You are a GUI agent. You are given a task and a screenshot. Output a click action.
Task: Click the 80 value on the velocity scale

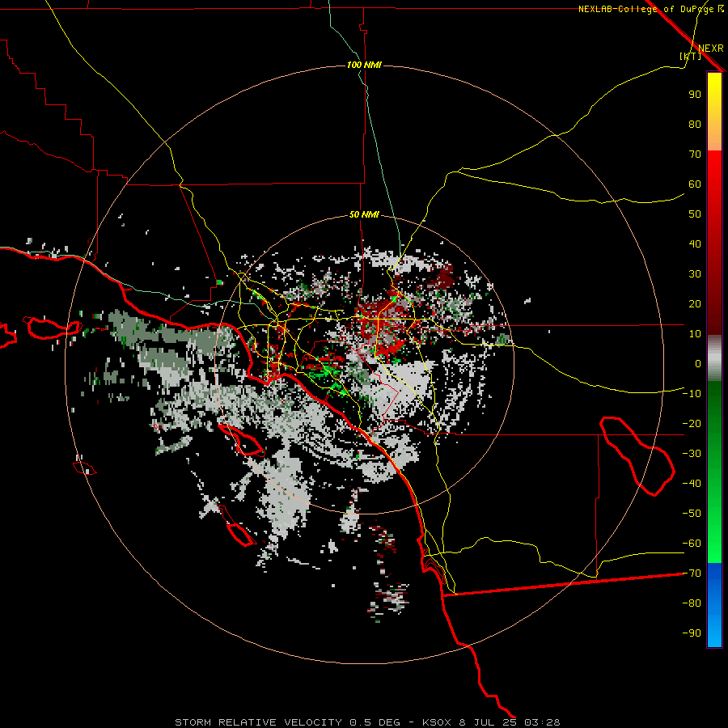point(695,125)
